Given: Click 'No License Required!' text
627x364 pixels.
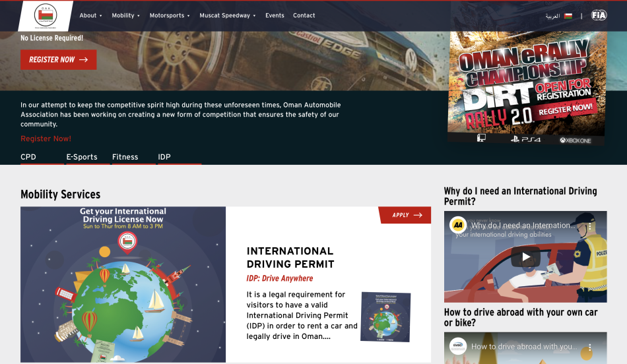Looking at the screenshot, I should point(52,38).
